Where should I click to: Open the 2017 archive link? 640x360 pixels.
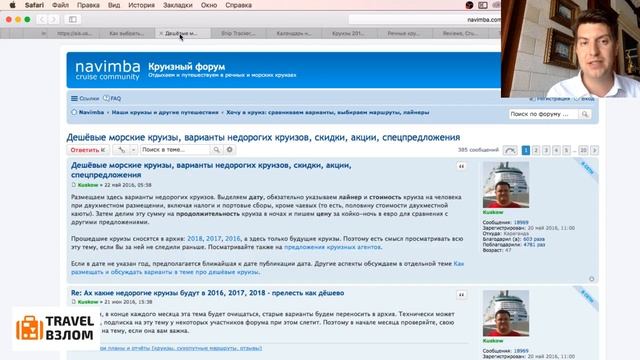(213, 239)
